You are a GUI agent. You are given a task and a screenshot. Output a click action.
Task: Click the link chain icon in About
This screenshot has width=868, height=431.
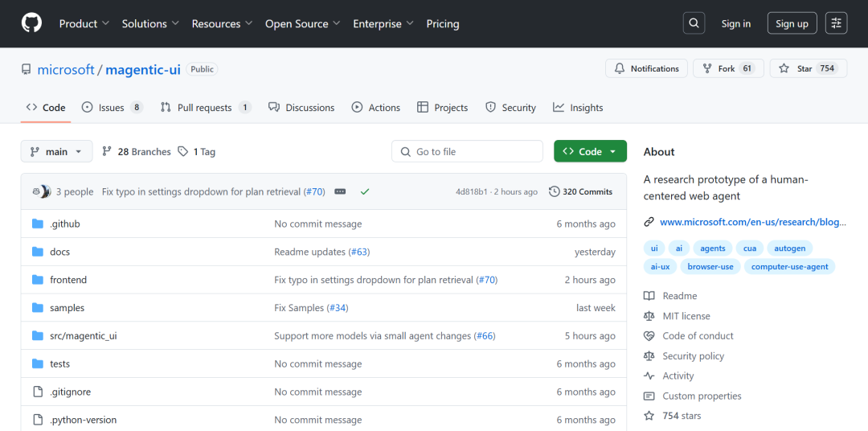[x=649, y=222]
